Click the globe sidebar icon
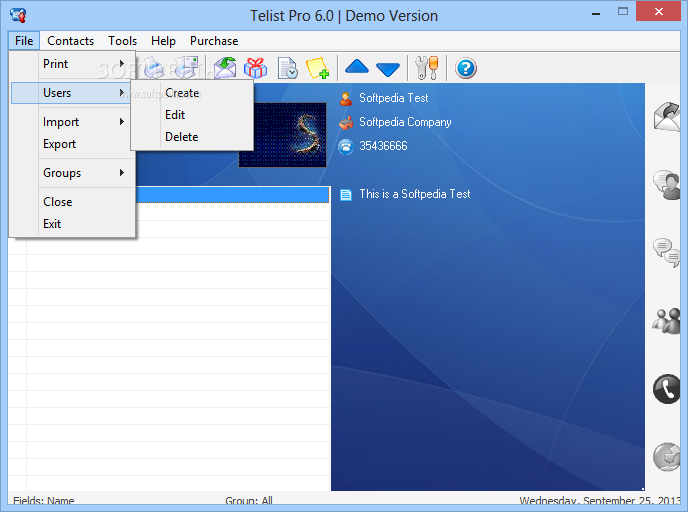 click(x=667, y=457)
